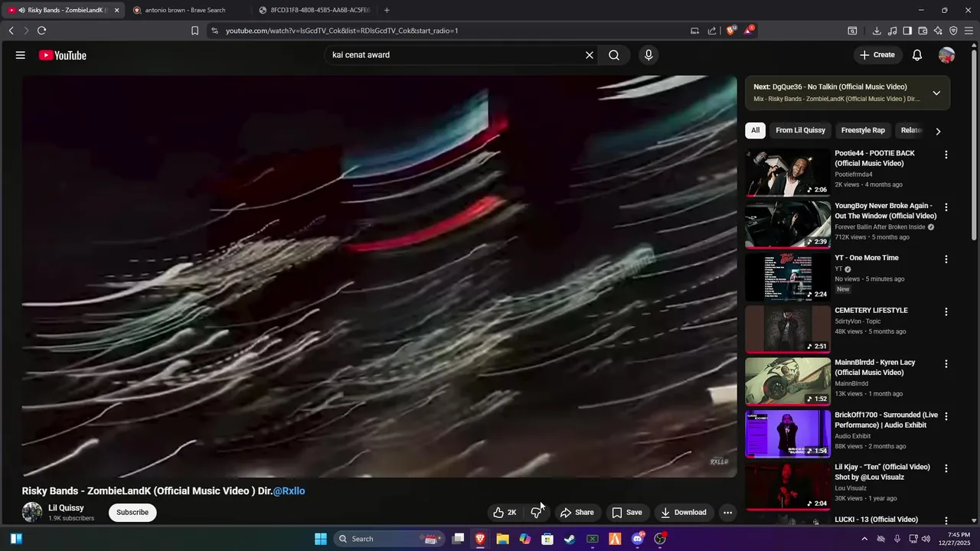
Task: Select the All filter chip
Action: click(755, 130)
